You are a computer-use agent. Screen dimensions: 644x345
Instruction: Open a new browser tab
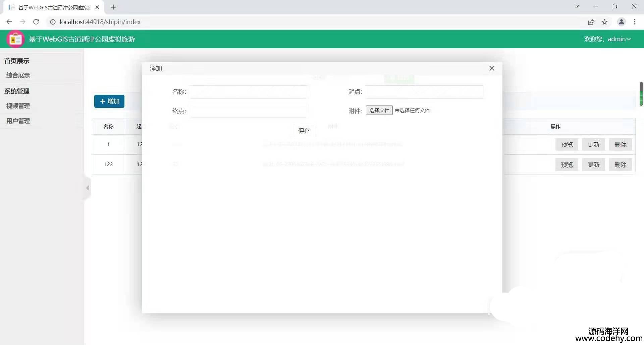(x=113, y=7)
